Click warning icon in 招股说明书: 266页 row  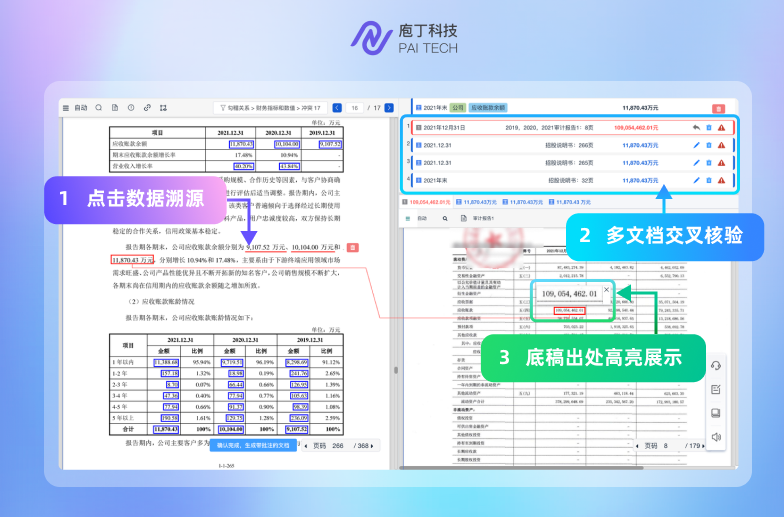(x=722, y=145)
